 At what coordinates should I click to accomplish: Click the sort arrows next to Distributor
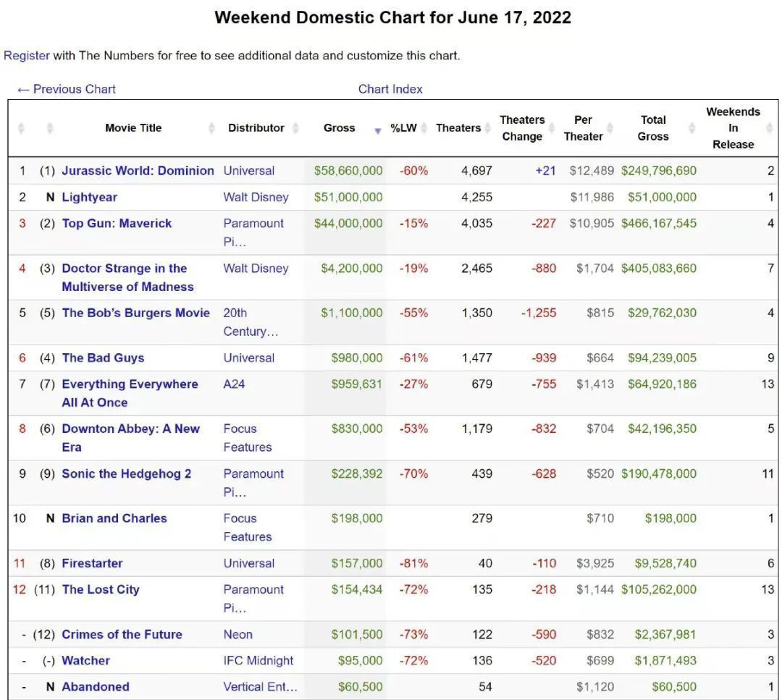click(295, 128)
